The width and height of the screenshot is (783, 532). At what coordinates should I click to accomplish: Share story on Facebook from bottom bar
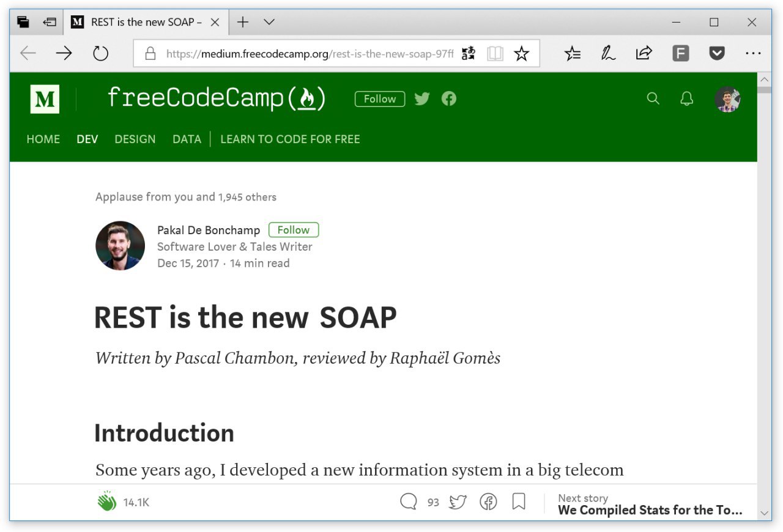(488, 502)
